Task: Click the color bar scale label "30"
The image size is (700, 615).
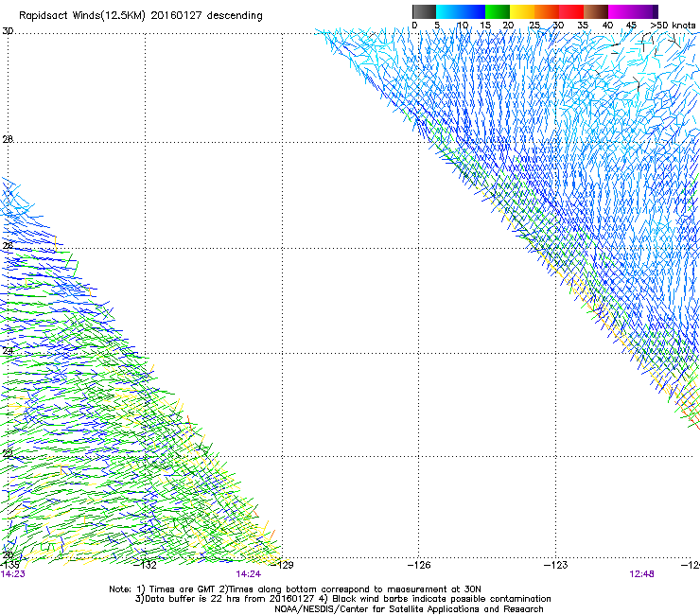Action: (558, 26)
